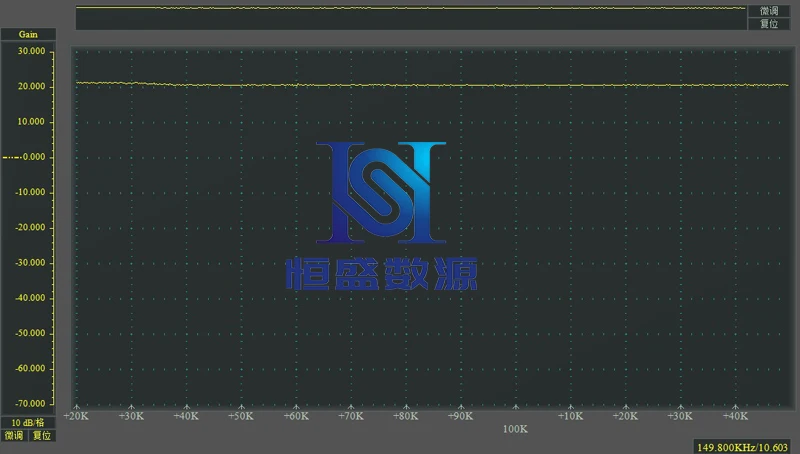800x454 pixels.
Task: Click the -30.000 gain axis value
Action: [31, 263]
